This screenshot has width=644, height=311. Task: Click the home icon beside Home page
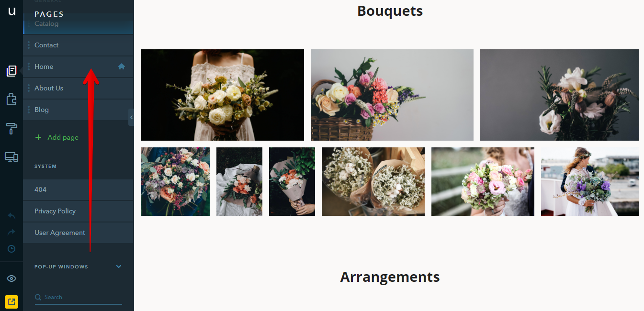click(x=122, y=67)
